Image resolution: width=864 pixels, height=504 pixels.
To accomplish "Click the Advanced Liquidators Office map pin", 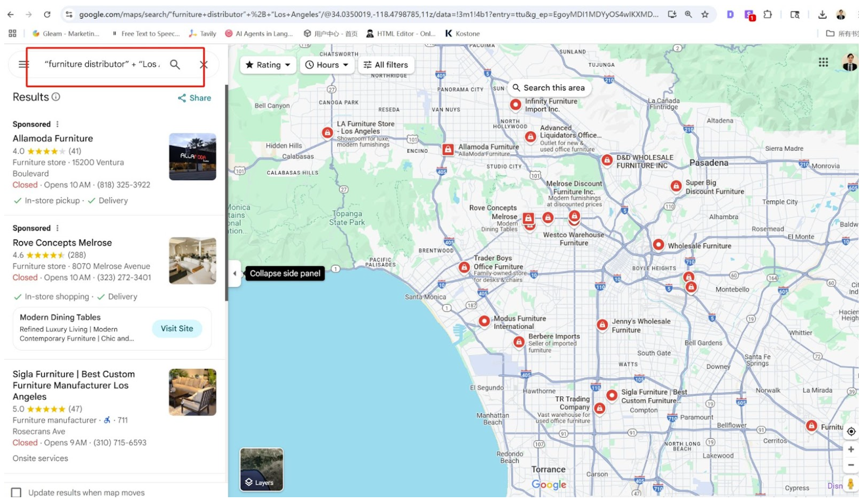I will point(530,137).
